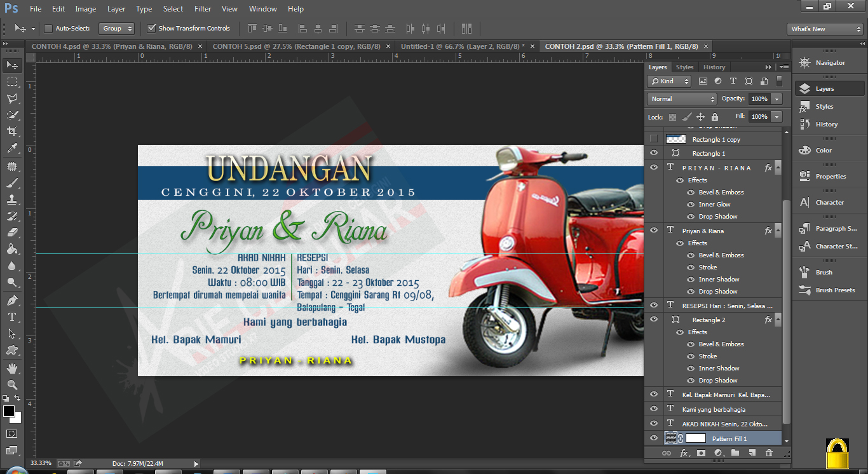The height and width of the screenshot is (474, 868).
Task: Open the blend mode Normal dropdown
Action: tap(682, 99)
